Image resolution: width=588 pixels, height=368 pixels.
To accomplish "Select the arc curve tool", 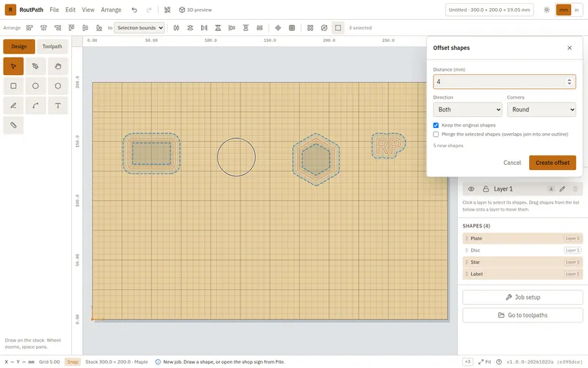I will 35,105.
